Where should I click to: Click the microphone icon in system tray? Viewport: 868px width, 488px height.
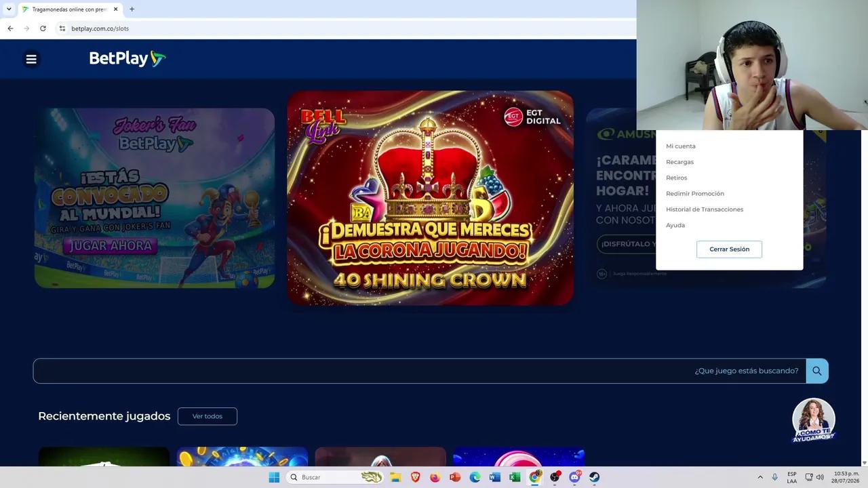(x=775, y=477)
